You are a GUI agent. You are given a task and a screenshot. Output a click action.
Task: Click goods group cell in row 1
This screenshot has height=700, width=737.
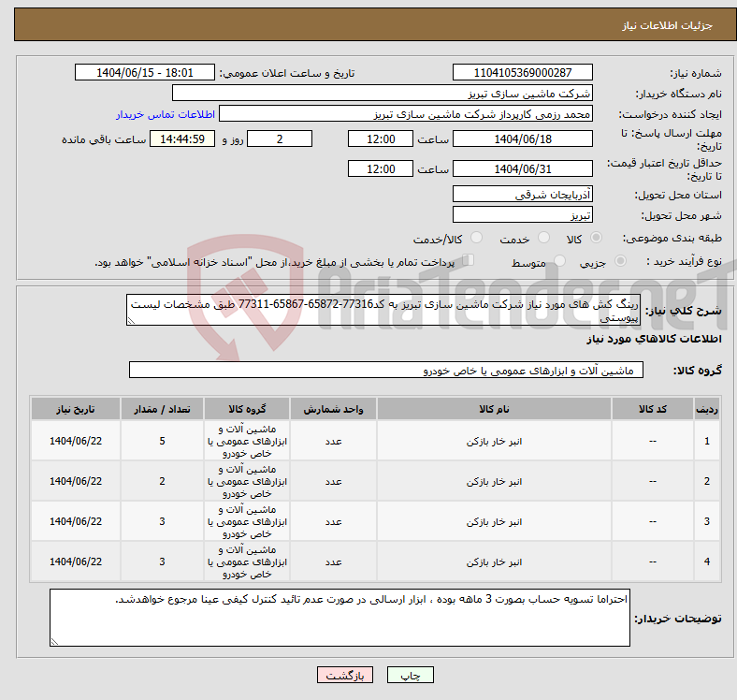247,441
